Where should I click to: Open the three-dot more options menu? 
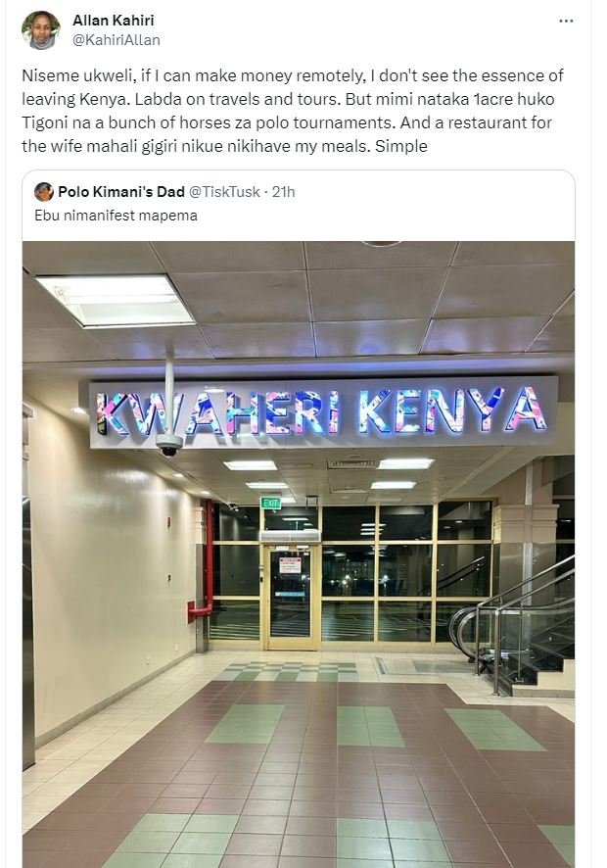[566, 21]
